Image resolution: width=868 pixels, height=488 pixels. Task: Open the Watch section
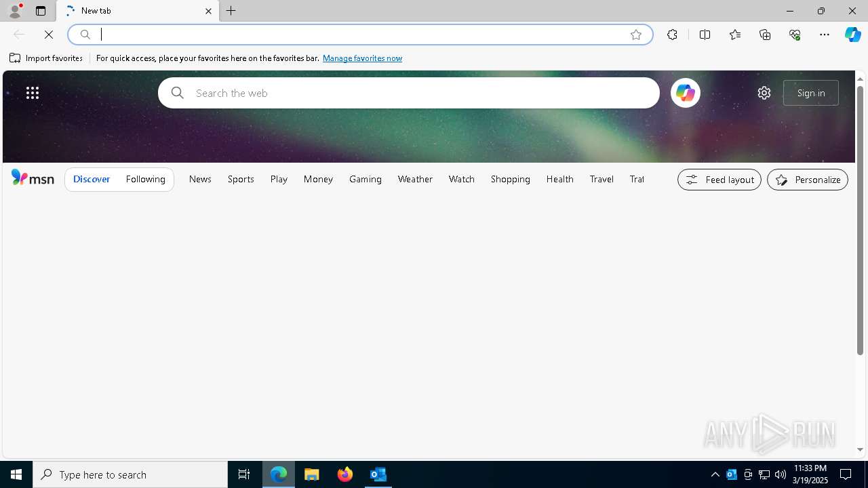(x=462, y=179)
